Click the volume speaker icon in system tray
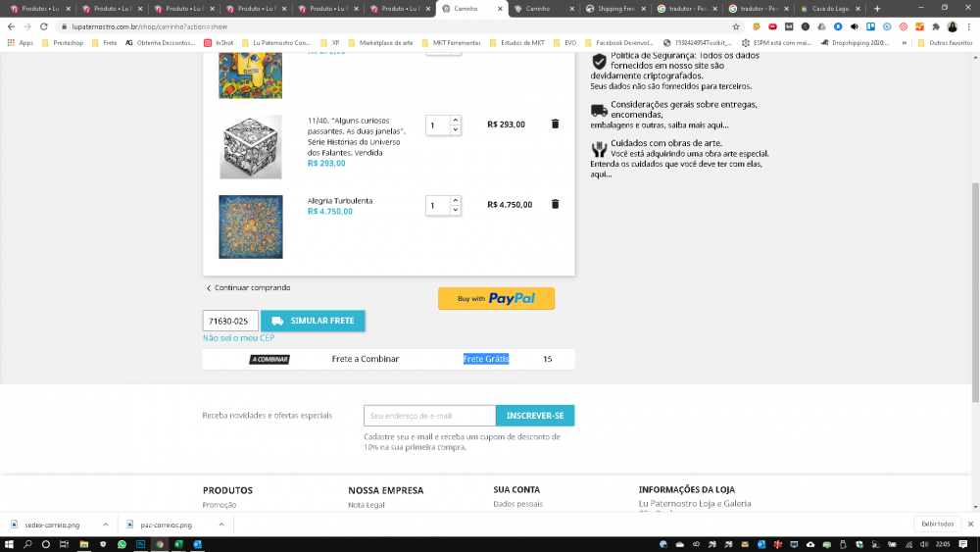980x552 pixels. [x=924, y=544]
